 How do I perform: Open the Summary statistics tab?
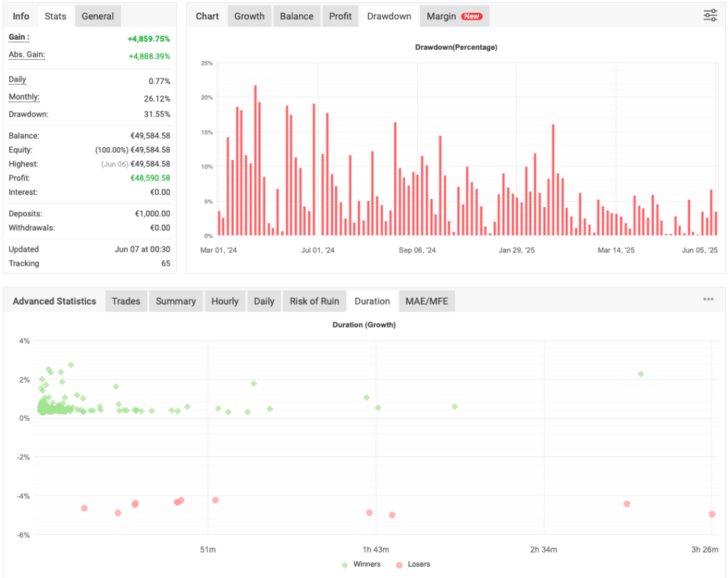point(176,301)
